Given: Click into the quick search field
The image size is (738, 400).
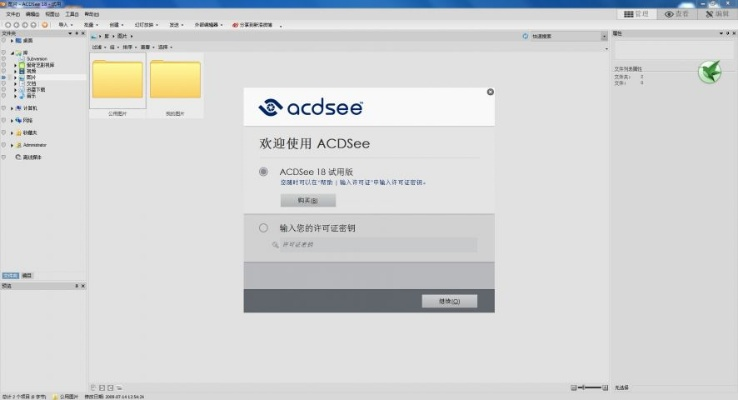Looking at the screenshot, I should (x=566, y=36).
